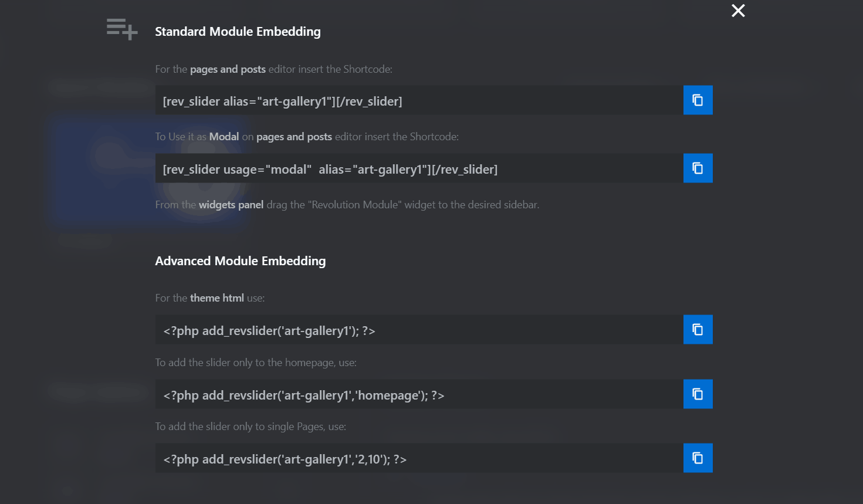The height and width of the screenshot is (504, 863).
Task: Select the rev_slider alias shortcode field
Action: pyautogui.click(x=419, y=100)
